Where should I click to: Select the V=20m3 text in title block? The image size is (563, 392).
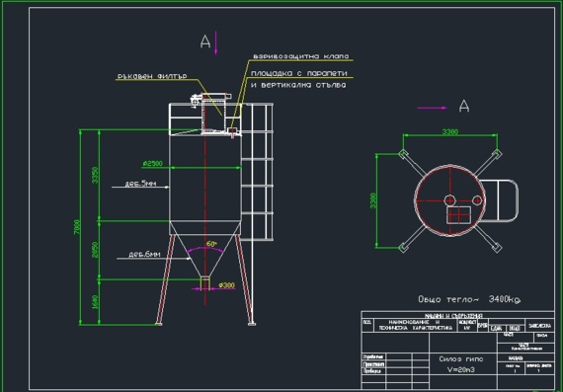[x=461, y=369]
